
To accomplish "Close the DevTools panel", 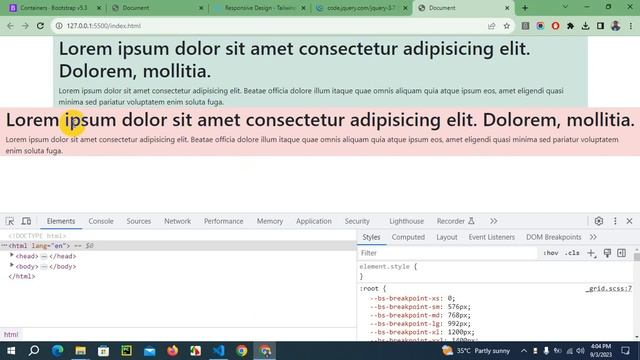I will [629, 221].
